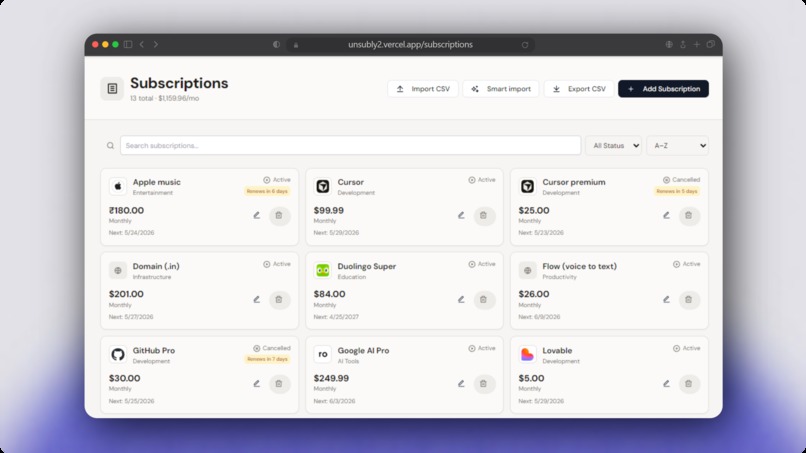Screen dimensions: 806x453
Task: Click the GitHub Pro logo icon
Action: click(x=118, y=354)
